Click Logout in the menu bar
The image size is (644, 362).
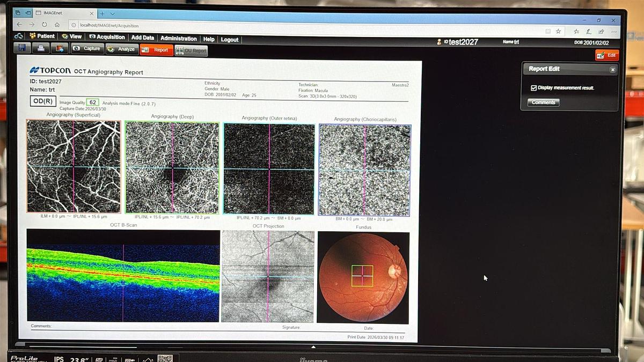click(x=229, y=38)
